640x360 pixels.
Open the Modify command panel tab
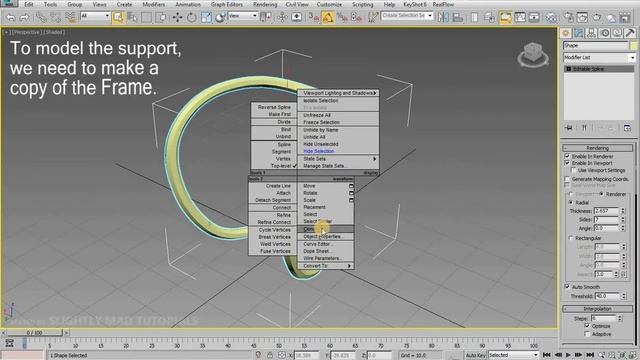click(579, 33)
